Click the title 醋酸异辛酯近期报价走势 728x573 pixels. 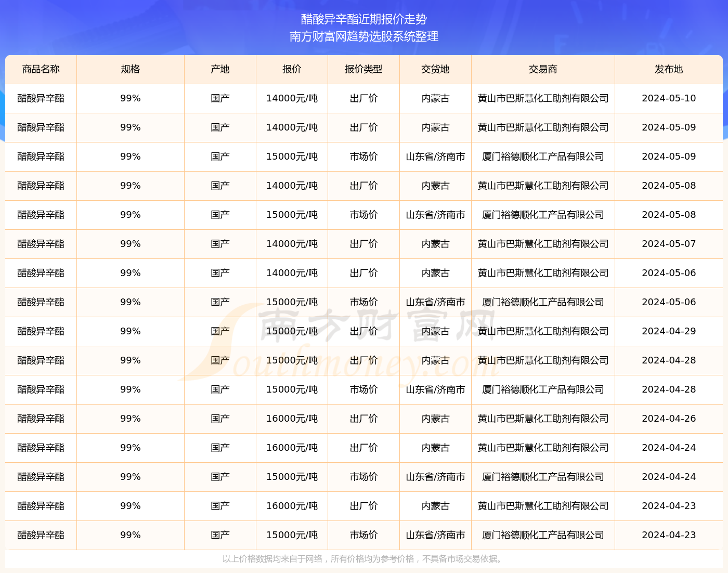[x=364, y=19]
